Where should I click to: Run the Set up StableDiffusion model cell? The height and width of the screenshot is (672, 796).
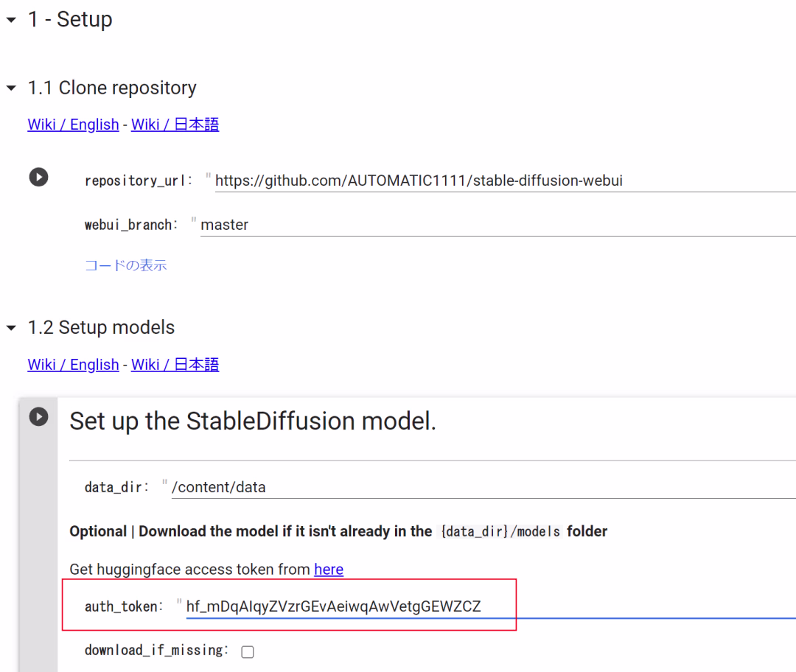[x=38, y=417]
